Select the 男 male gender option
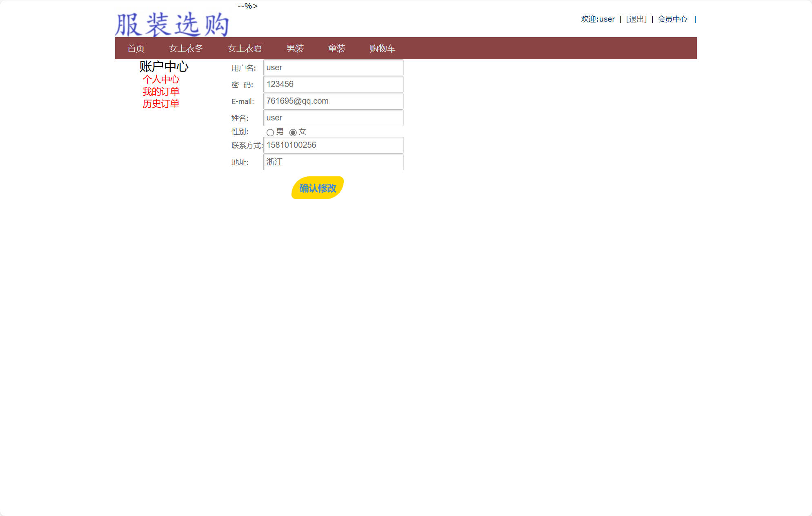Screen dimensions: 812x516 [270, 132]
